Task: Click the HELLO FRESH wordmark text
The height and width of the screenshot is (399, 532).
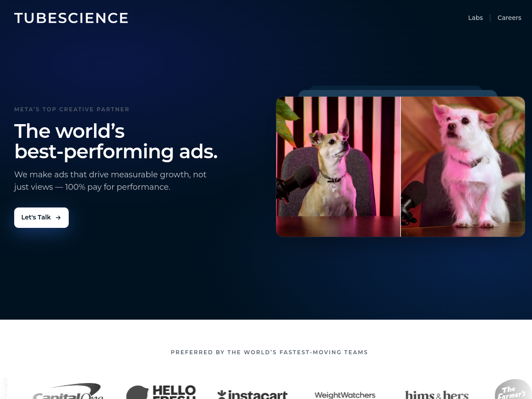Action: (174, 392)
